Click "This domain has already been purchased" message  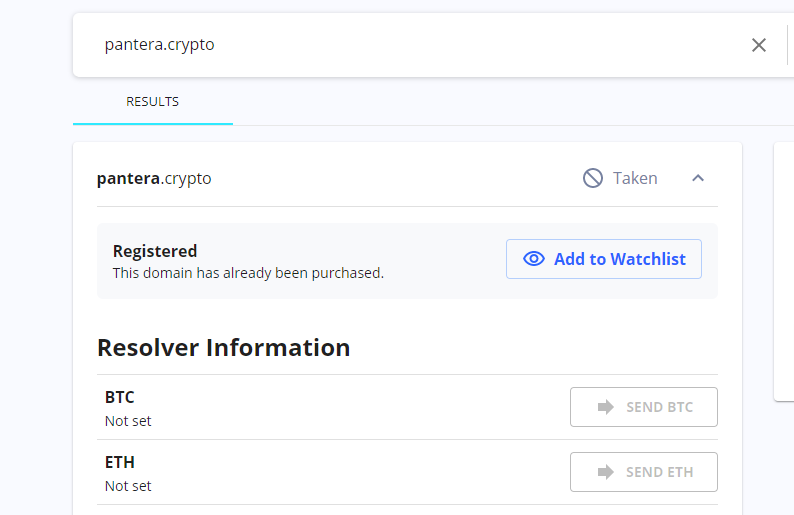(x=248, y=273)
